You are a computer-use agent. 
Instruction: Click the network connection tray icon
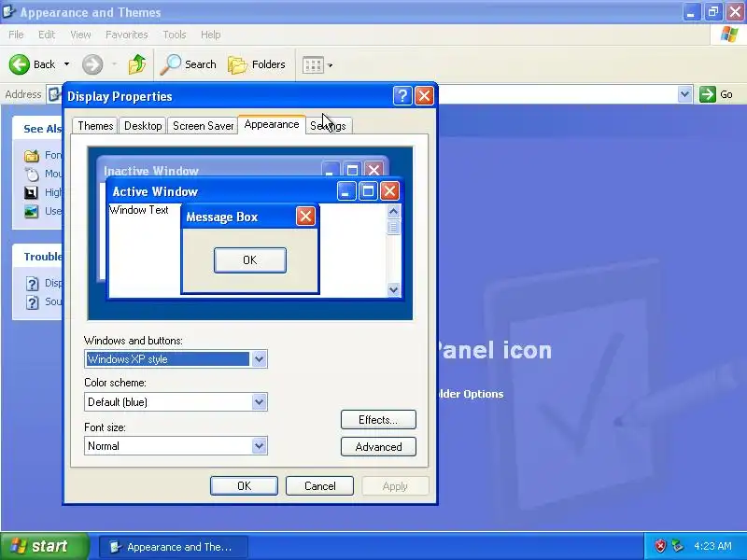(x=677, y=546)
